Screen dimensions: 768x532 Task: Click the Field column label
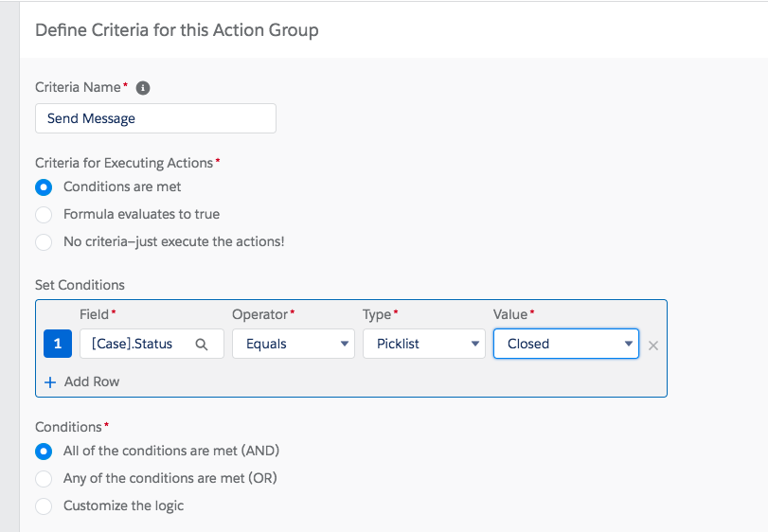click(94, 314)
